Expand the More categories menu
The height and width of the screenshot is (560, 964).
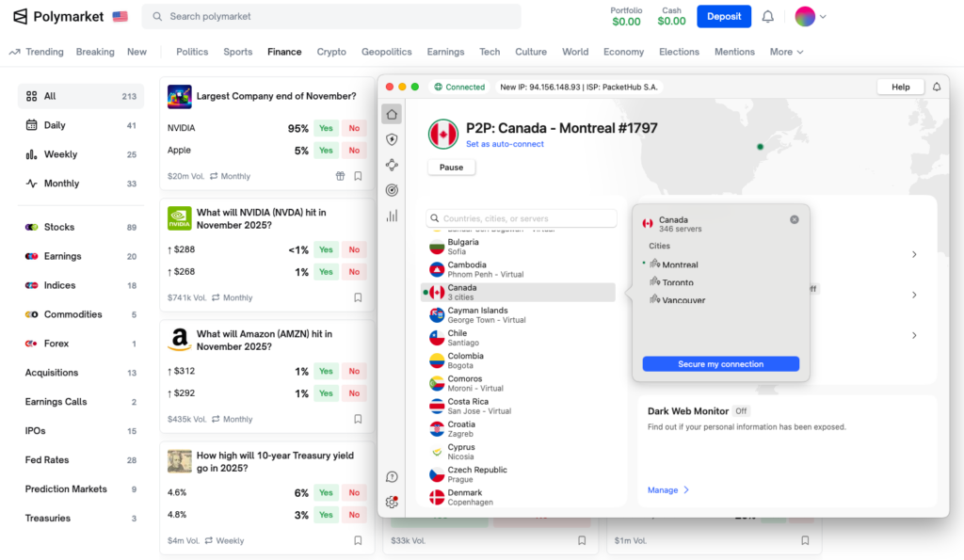click(x=786, y=53)
